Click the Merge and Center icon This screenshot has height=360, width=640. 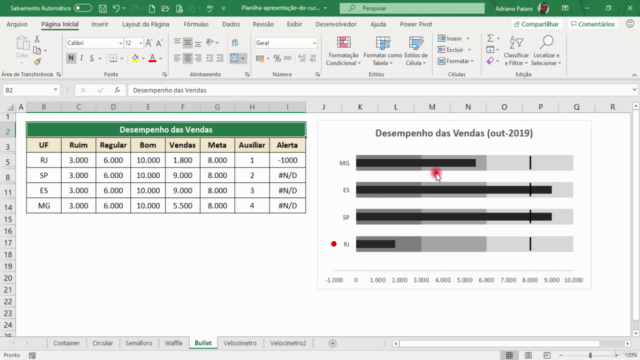point(234,58)
